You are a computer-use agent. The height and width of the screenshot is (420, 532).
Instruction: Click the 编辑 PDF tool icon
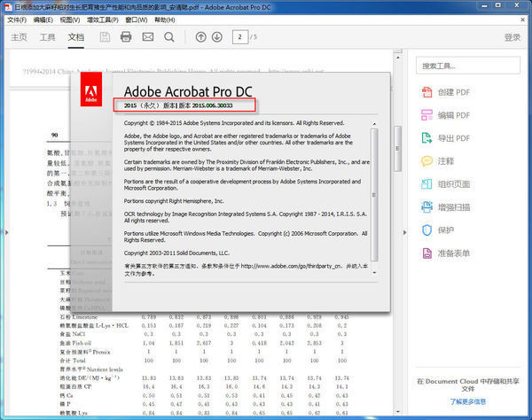point(426,115)
